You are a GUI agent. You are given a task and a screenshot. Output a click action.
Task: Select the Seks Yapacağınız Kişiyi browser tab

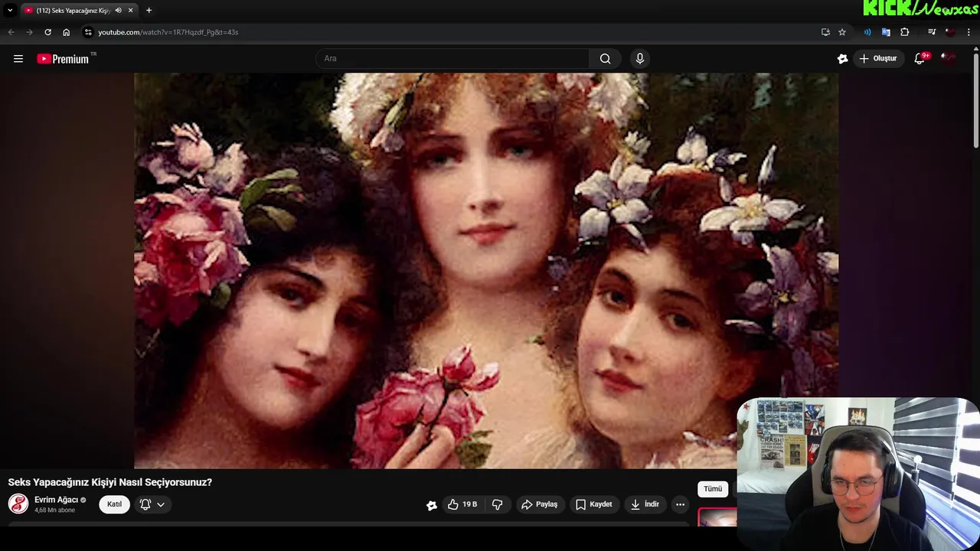(79, 10)
